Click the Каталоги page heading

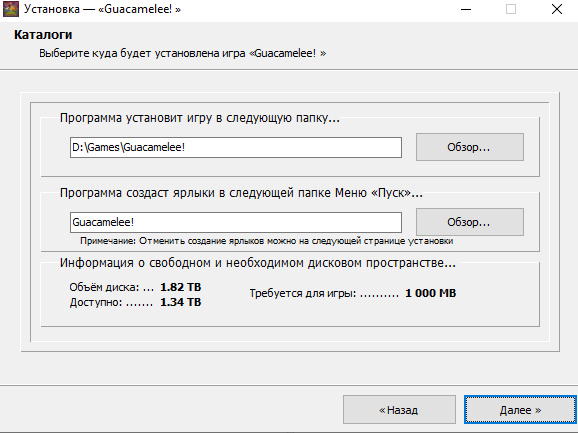(x=43, y=35)
